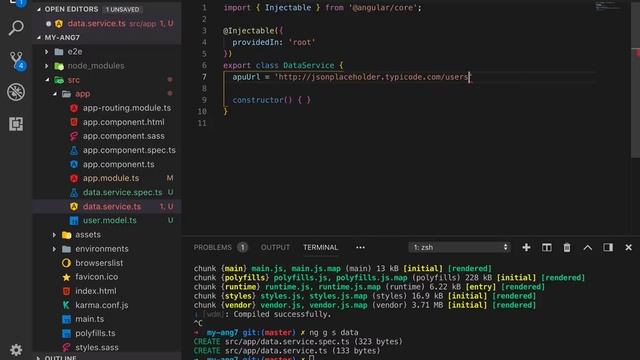Viewport: 640px width, 360px height.
Task: Open more panel tabs ellipsis
Action: 360,247
